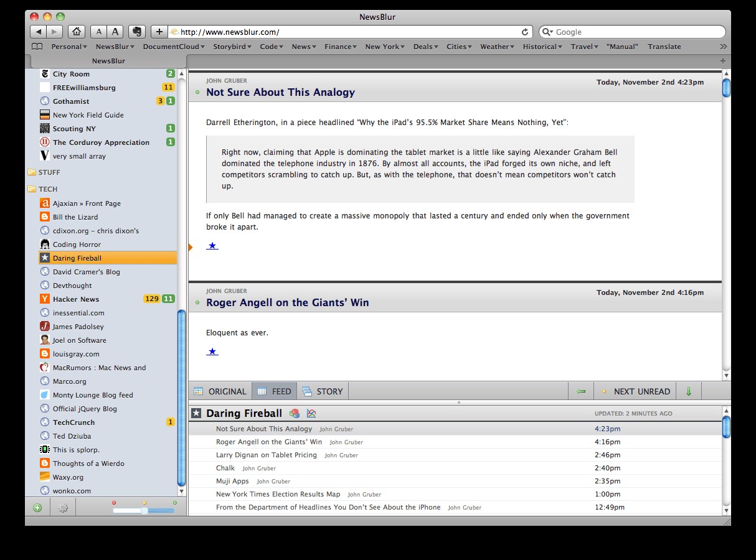Screen dimensions: 756x560
Task: Add a new Safari tab with the tab bar plus
Action: [722, 61]
